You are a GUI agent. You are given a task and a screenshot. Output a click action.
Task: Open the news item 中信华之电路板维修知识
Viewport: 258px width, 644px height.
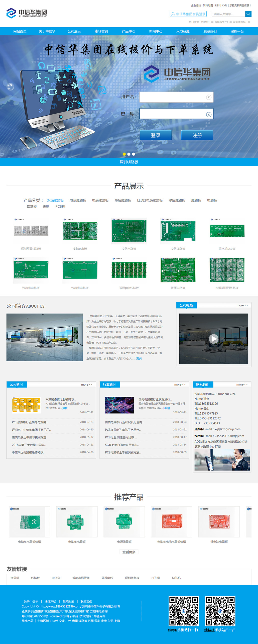pos(28,452)
